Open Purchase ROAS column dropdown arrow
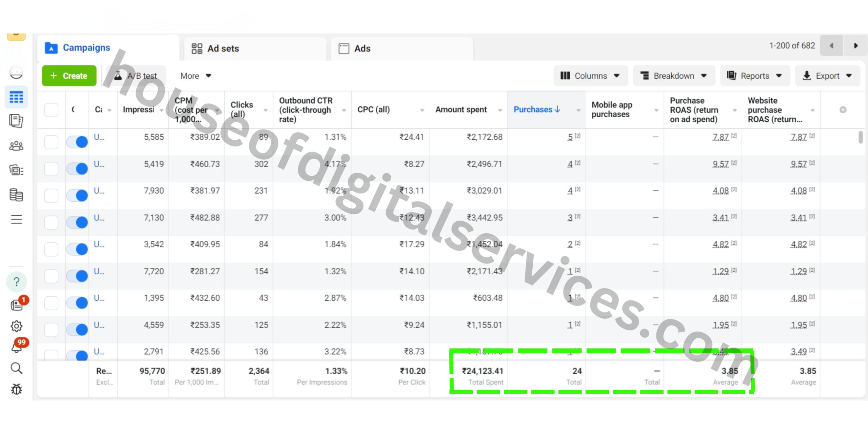868x434 pixels. click(x=735, y=110)
